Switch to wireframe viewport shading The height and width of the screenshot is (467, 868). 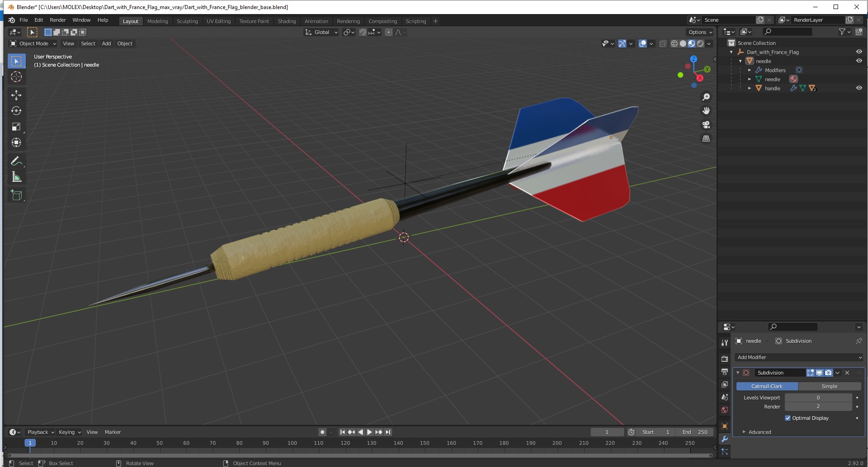coord(674,44)
